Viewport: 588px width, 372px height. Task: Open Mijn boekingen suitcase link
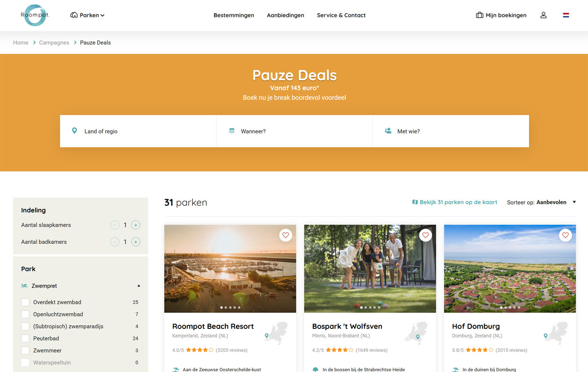tap(501, 15)
